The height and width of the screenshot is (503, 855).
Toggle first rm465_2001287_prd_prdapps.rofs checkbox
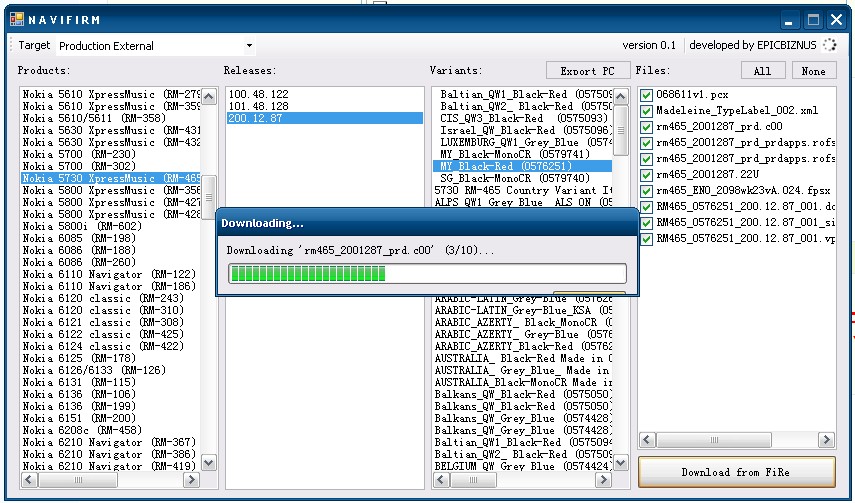pos(647,143)
